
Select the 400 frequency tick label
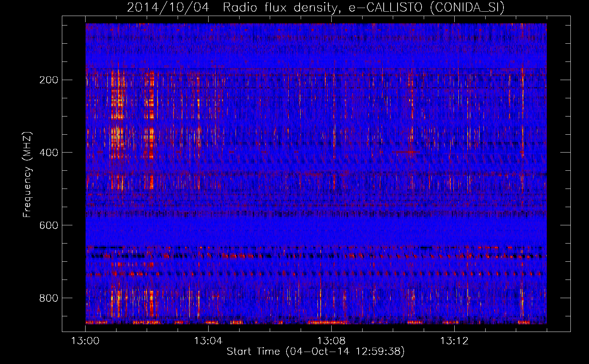[49, 153]
